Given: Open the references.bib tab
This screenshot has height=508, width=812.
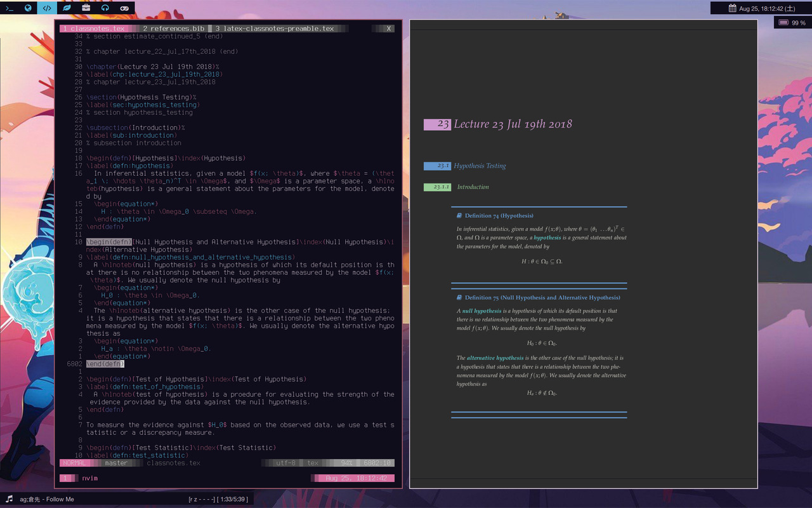Looking at the screenshot, I should tap(174, 29).
